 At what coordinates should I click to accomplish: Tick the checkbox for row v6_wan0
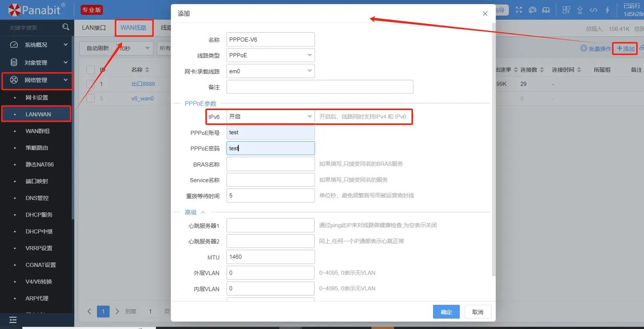(x=91, y=98)
